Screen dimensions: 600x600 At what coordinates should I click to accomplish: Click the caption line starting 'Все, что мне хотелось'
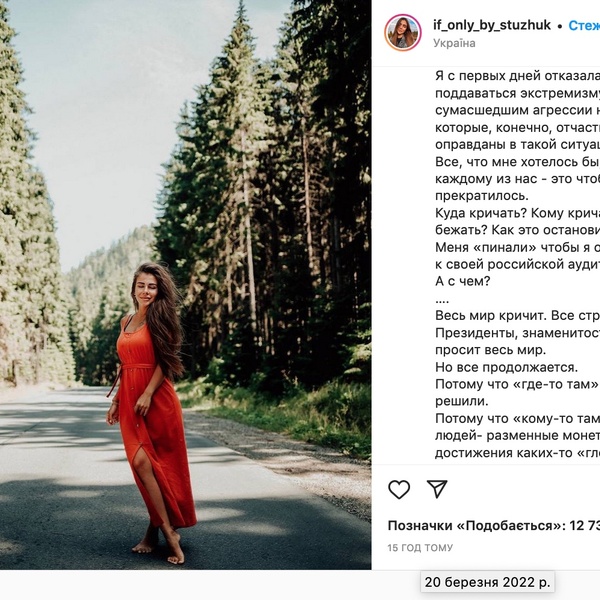click(x=517, y=161)
